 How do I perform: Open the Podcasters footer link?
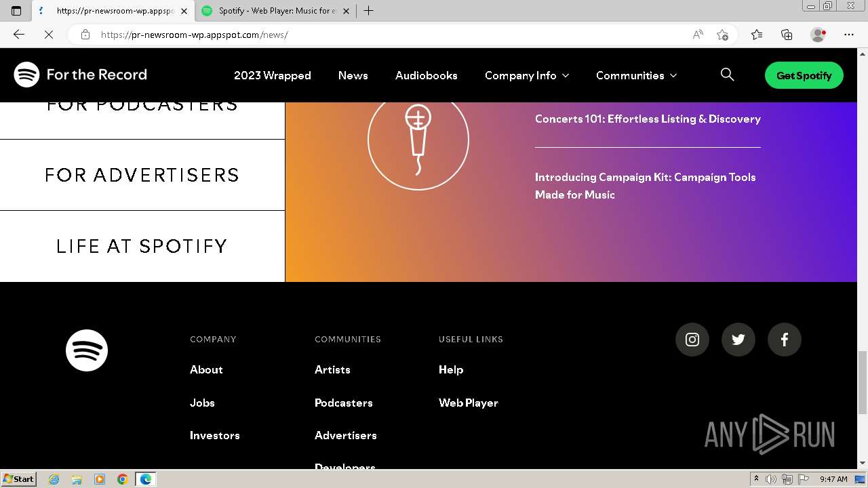click(344, 403)
